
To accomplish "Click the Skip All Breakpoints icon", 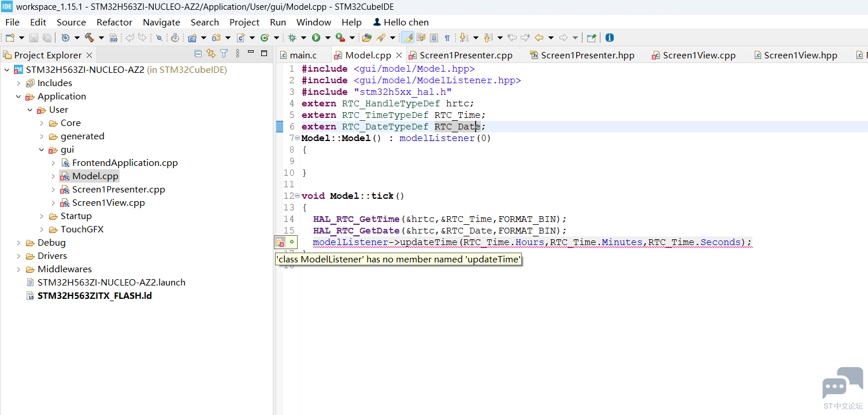I will 159,38.
